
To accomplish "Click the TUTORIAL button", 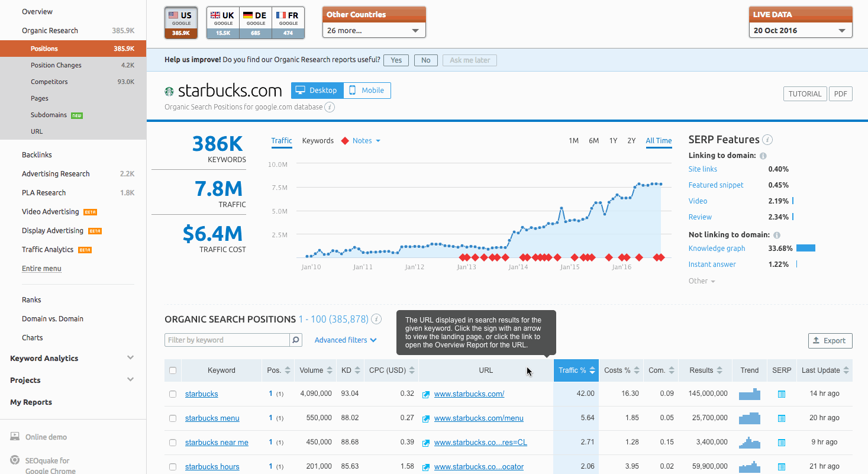I will (805, 93).
